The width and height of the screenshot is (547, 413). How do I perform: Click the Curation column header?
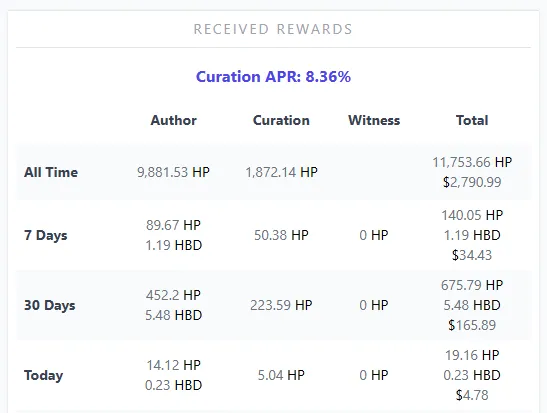click(281, 120)
